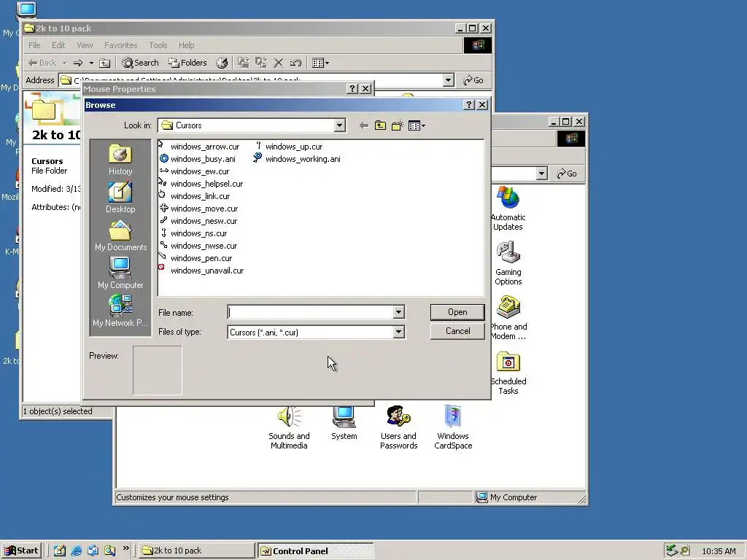
Task: Click Up folder button in 2k to 10 pack toolbar
Action: point(105,63)
